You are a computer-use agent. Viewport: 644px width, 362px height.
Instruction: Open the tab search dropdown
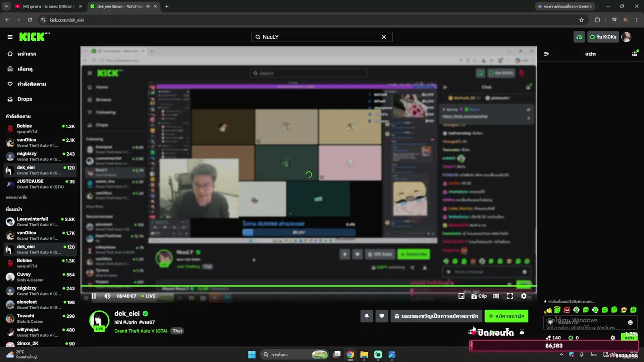click(6, 7)
